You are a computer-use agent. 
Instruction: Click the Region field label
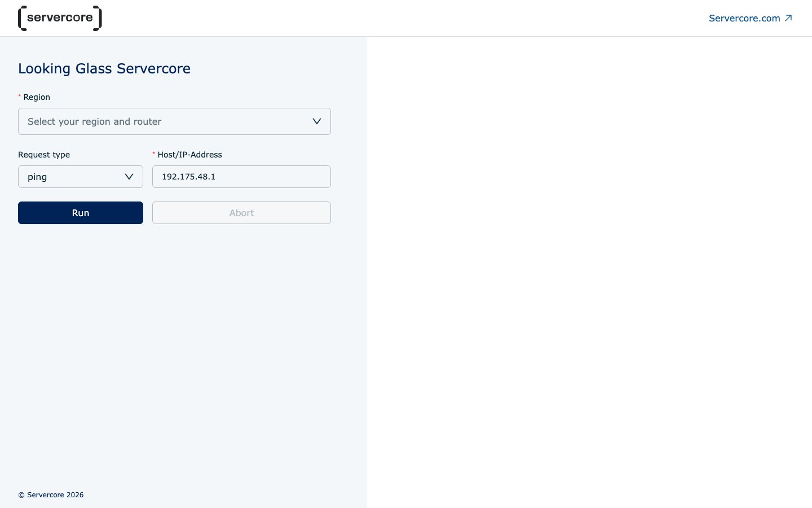(37, 97)
